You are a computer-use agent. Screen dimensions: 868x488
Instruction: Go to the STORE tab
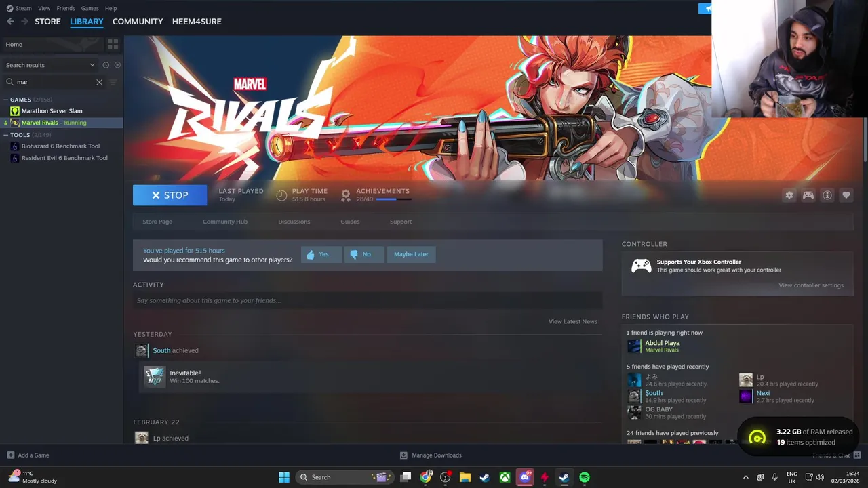point(47,22)
